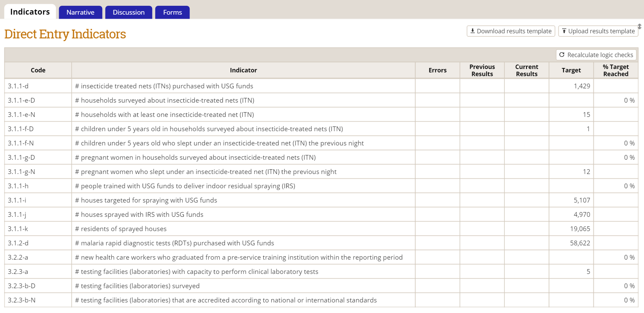Click the resize arrows icon at top right
This screenshot has width=644, height=313.
[640, 26]
